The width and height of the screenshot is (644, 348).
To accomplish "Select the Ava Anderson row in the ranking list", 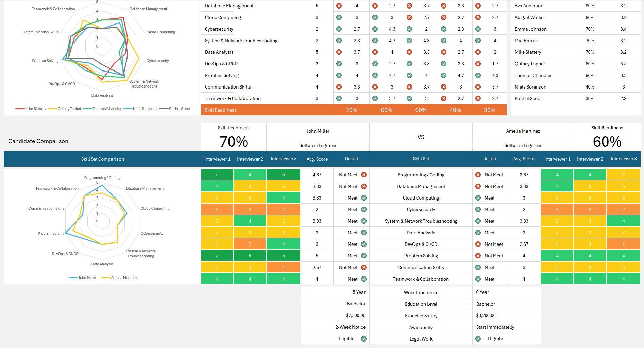I will coord(575,6).
